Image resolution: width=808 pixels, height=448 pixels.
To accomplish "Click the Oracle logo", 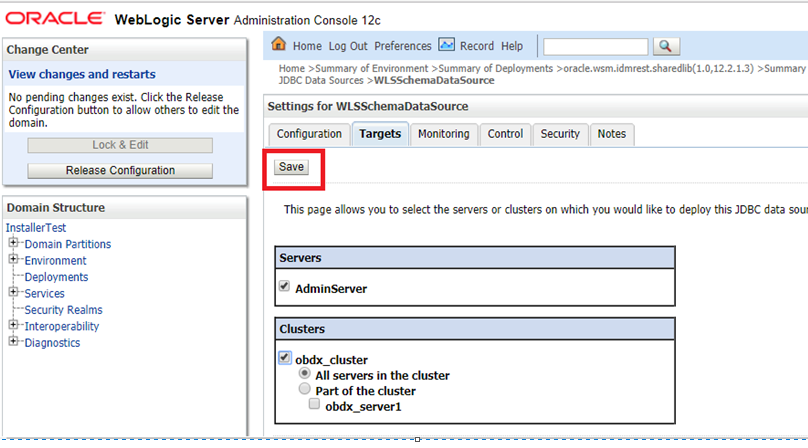I will click(55, 19).
